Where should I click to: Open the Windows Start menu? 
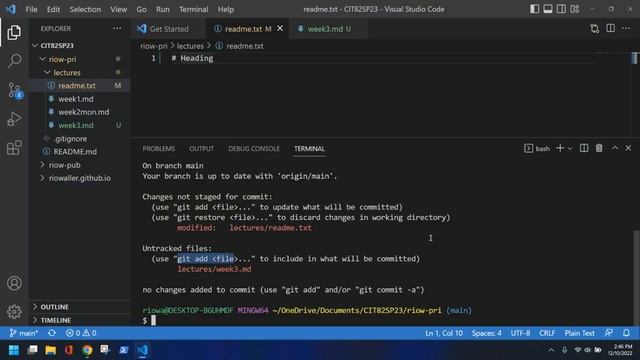click(14, 350)
